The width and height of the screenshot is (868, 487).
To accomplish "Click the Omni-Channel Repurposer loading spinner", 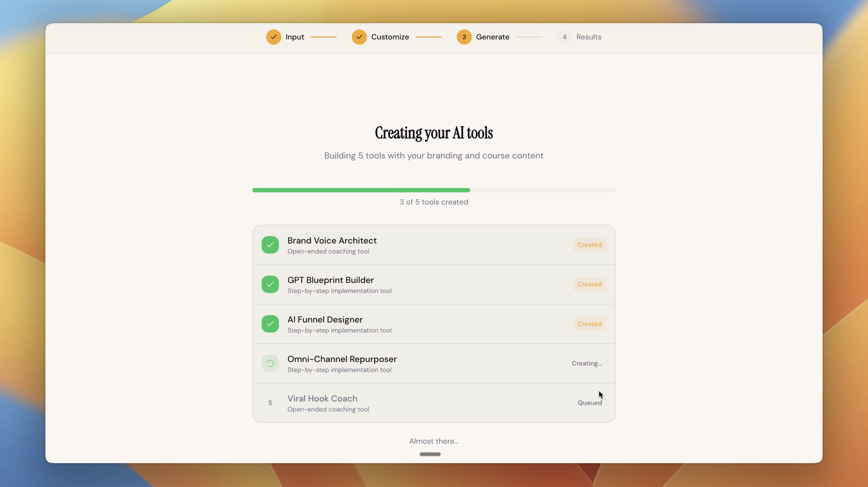I will tap(270, 363).
